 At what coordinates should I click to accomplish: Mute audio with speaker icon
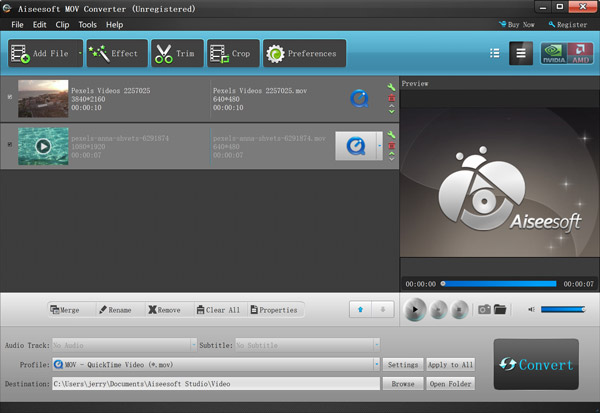pos(531,309)
